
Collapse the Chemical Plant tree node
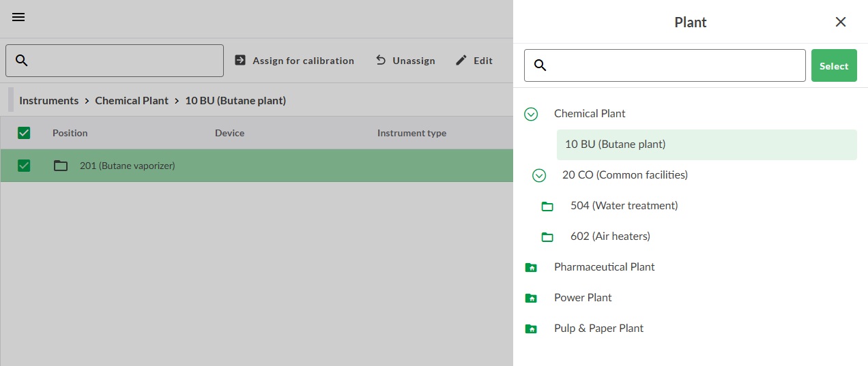pyautogui.click(x=531, y=114)
